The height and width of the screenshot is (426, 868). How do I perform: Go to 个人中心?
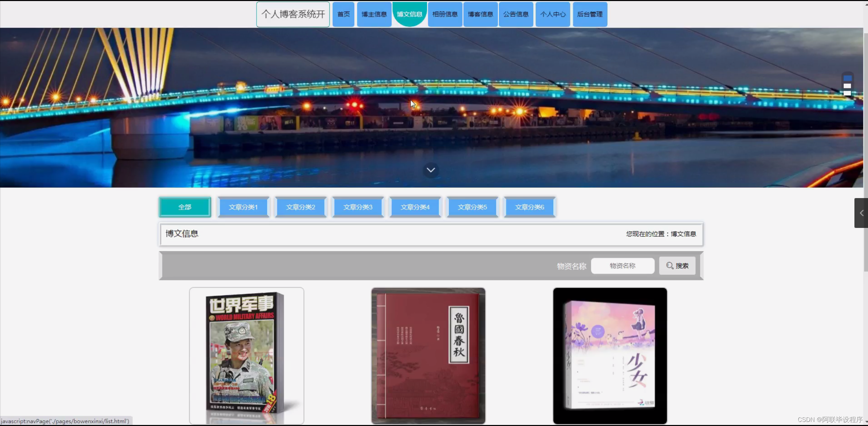tap(553, 14)
